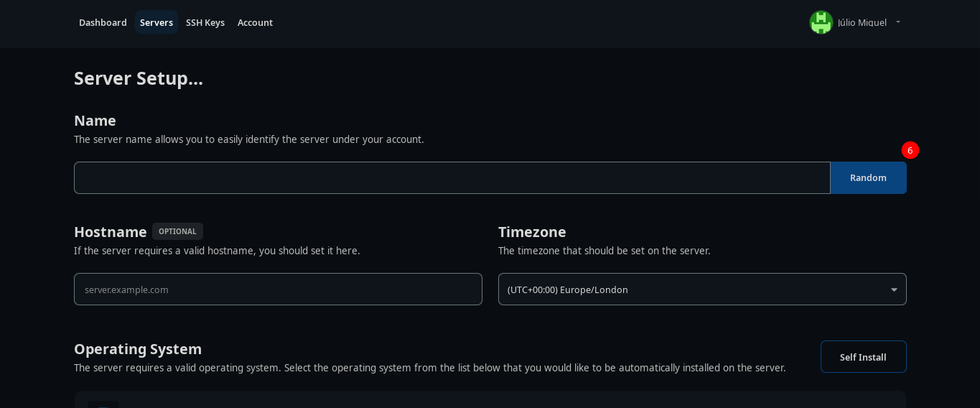Click into the Hostname server.example.com field
Viewport: 980px width, 408px height.
point(278,289)
